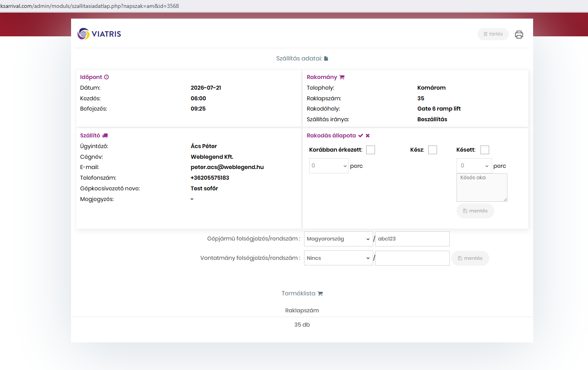Click the end time 09:25
Screen dimensions: 588x370
pos(198,109)
